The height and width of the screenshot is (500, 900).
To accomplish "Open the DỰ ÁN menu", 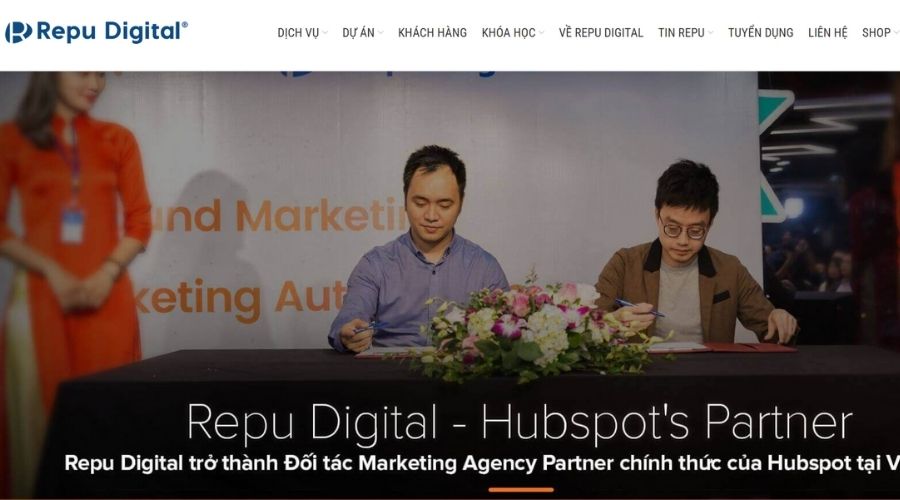I will click(x=358, y=33).
